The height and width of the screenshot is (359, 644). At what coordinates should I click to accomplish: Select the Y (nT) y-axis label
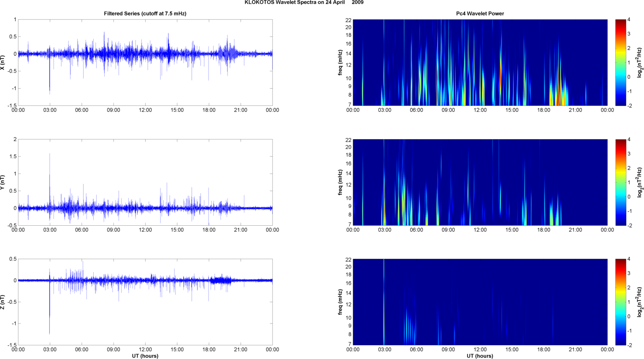pyautogui.click(x=3, y=182)
